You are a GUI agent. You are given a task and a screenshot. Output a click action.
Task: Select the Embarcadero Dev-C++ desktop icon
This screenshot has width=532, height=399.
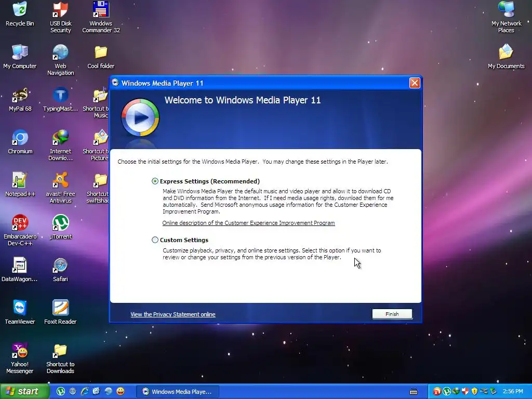click(20, 230)
